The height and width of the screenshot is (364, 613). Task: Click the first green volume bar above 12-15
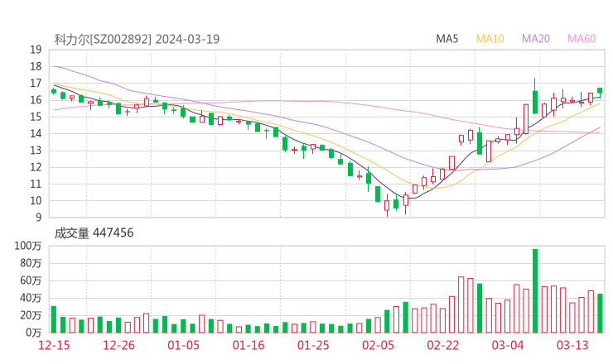pos(54,319)
